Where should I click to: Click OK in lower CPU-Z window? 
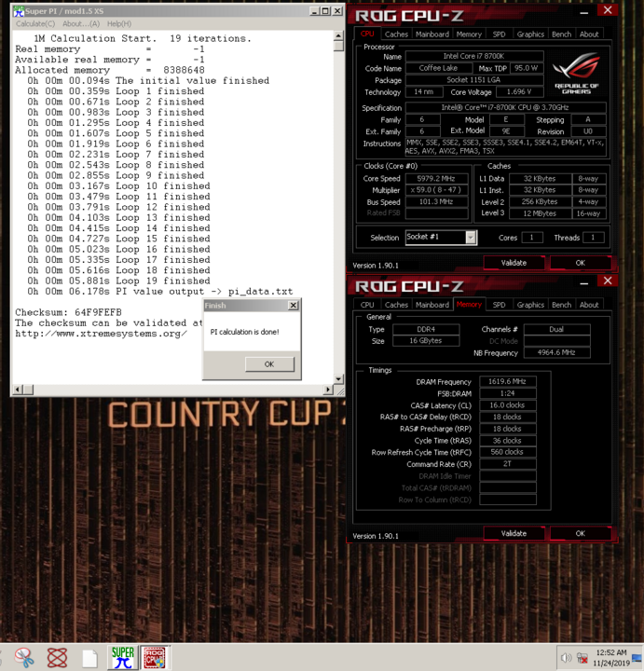[x=580, y=533]
